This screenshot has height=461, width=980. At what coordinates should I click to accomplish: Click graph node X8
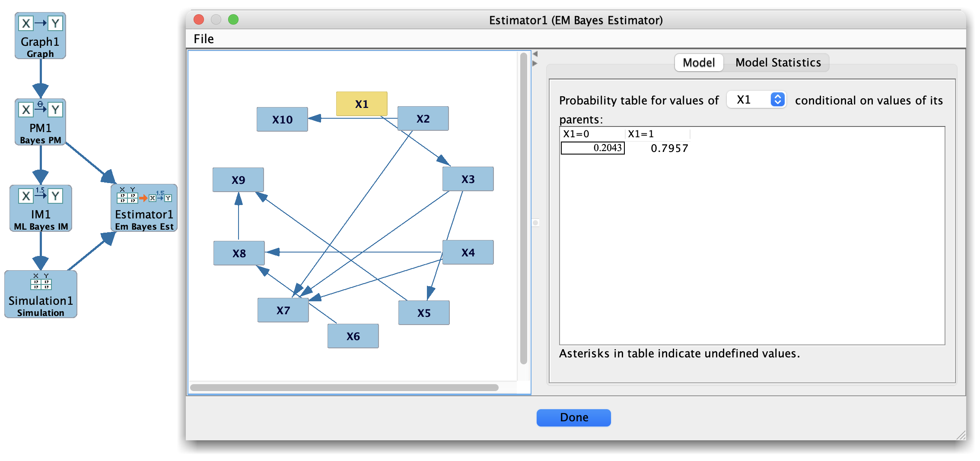coord(239,253)
